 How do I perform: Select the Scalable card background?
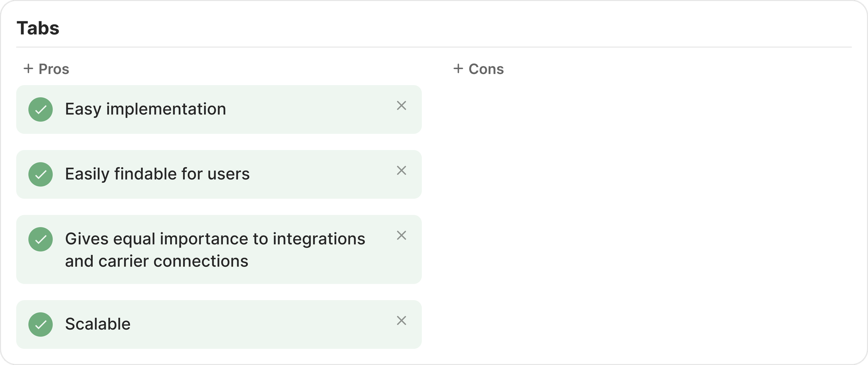219,324
